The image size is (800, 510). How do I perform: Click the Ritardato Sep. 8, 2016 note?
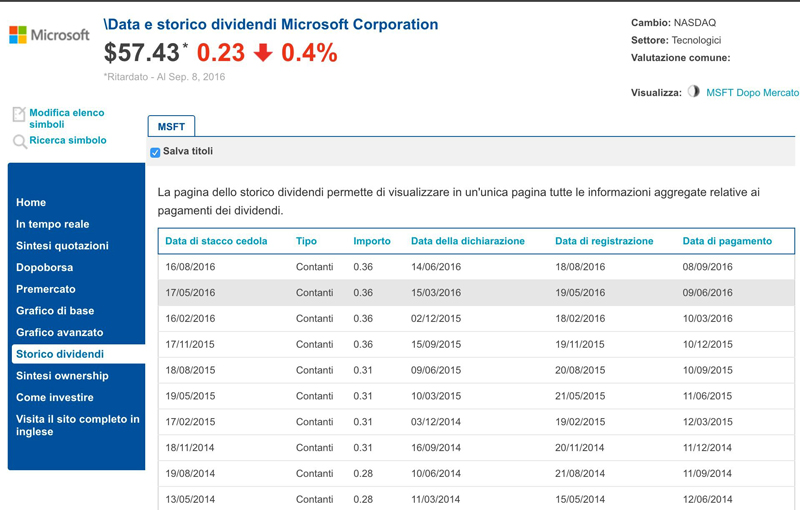point(164,77)
